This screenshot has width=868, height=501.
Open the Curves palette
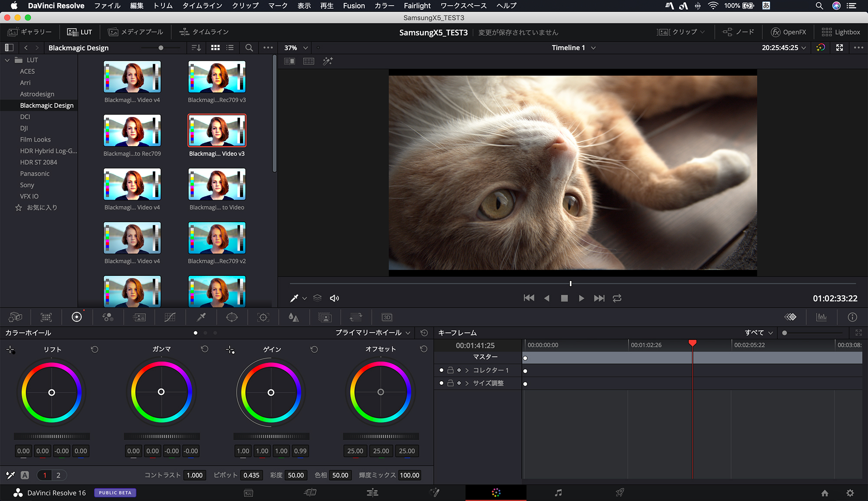pos(169,317)
